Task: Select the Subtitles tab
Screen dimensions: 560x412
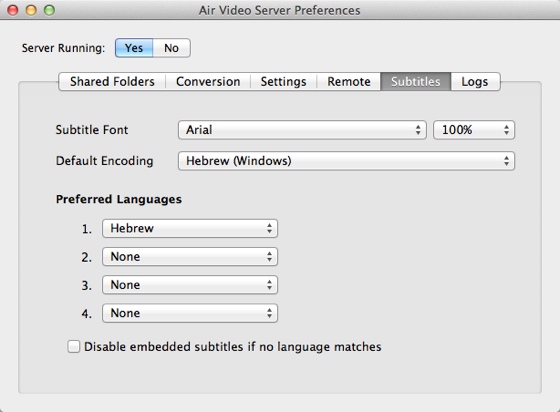Action: [x=416, y=82]
